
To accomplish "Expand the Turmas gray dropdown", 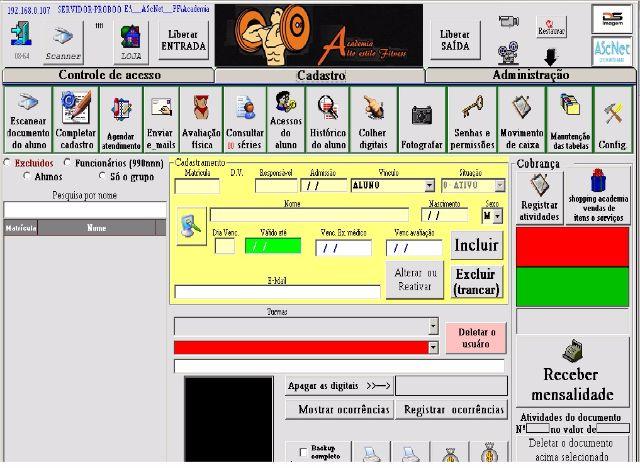I will click(x=433, y=326).
